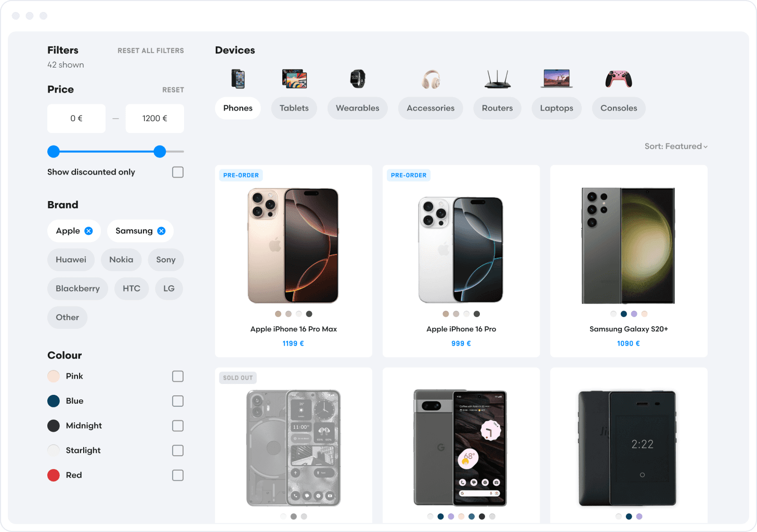Screen dimensions: 757x532
Task: Click the Wearables smartwatch icon
Action: pyautogui.click(x=358, y=79)
